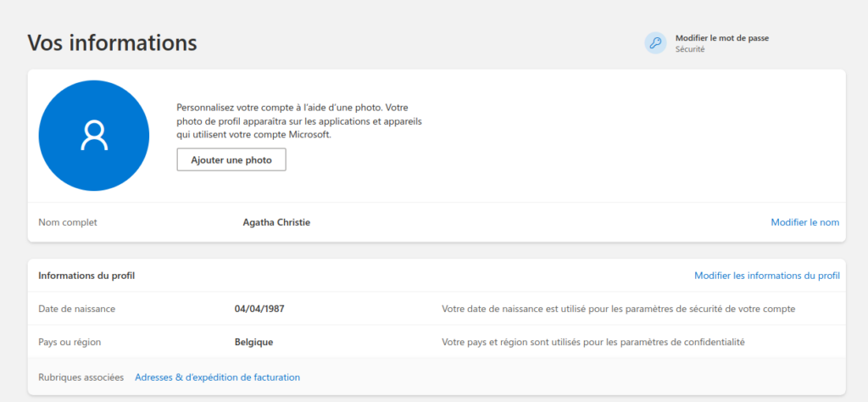This screenshot has width=868, height=402.
Task: Click the Informations du profil section title
Action: pos(86,276)
